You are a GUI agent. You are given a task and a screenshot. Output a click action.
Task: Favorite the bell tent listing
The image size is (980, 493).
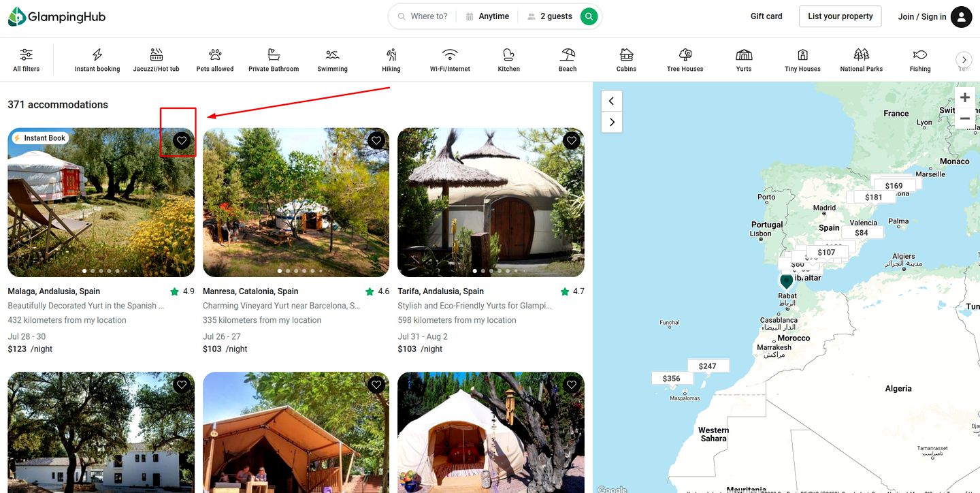tap(572, 385)
